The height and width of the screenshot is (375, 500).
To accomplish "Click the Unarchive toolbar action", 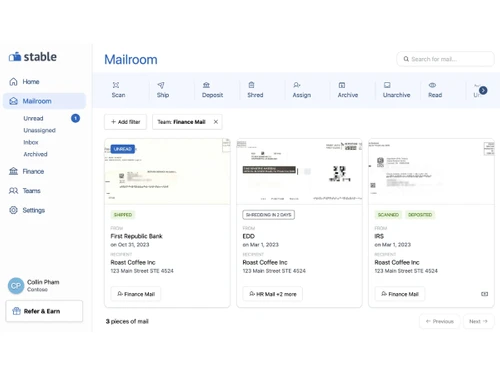I will [x=396, y=90].
